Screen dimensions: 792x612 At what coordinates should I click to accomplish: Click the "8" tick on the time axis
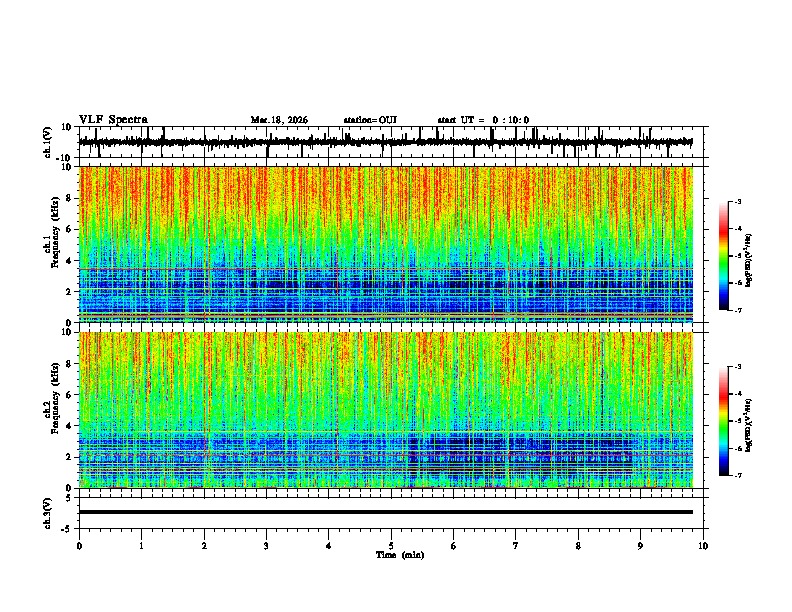(578, 546)
